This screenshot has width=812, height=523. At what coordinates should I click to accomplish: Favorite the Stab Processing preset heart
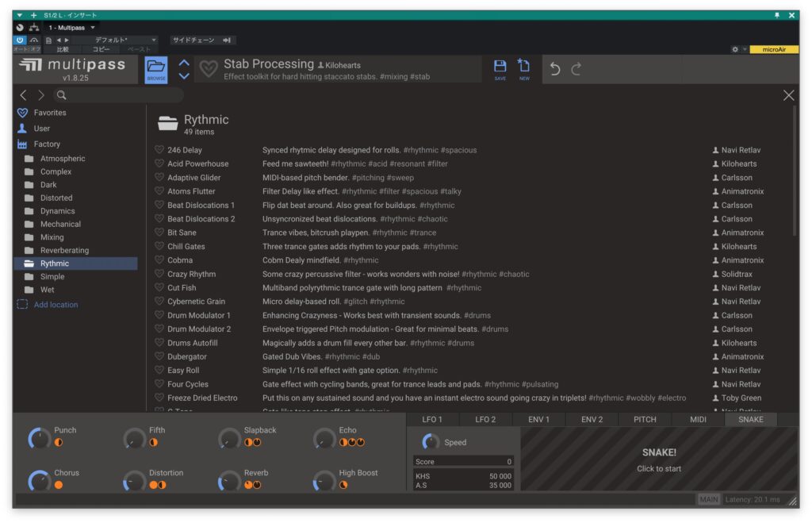[209, 70]
